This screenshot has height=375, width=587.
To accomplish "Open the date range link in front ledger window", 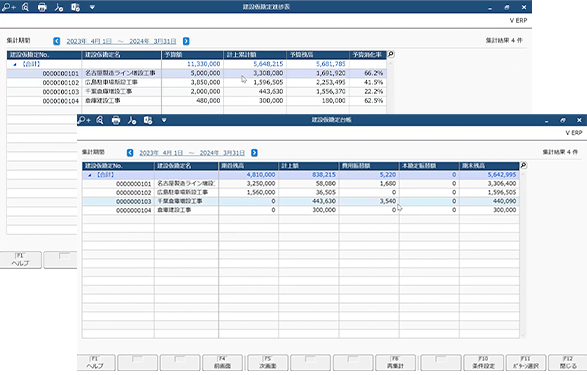I will pos(192,153).
